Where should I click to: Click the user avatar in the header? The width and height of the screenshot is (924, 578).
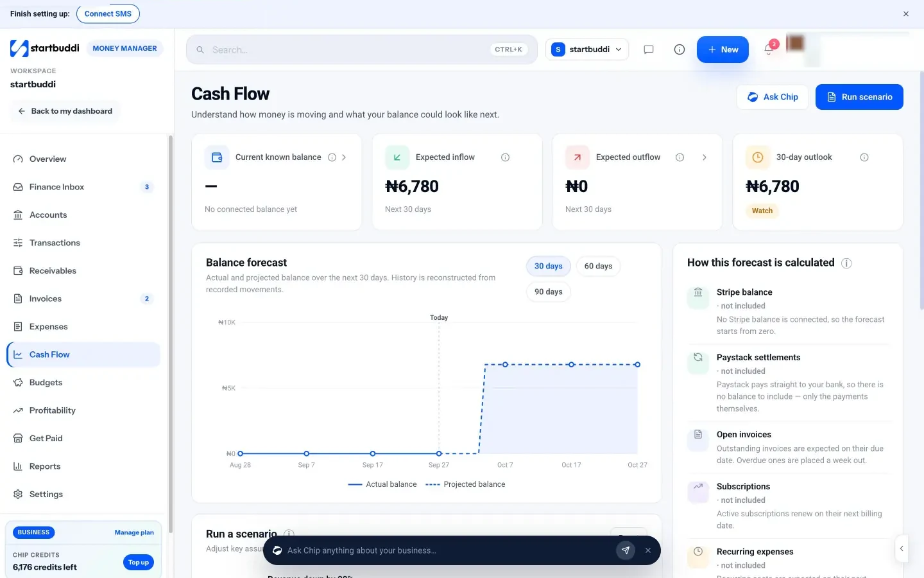tap(796, 43)
